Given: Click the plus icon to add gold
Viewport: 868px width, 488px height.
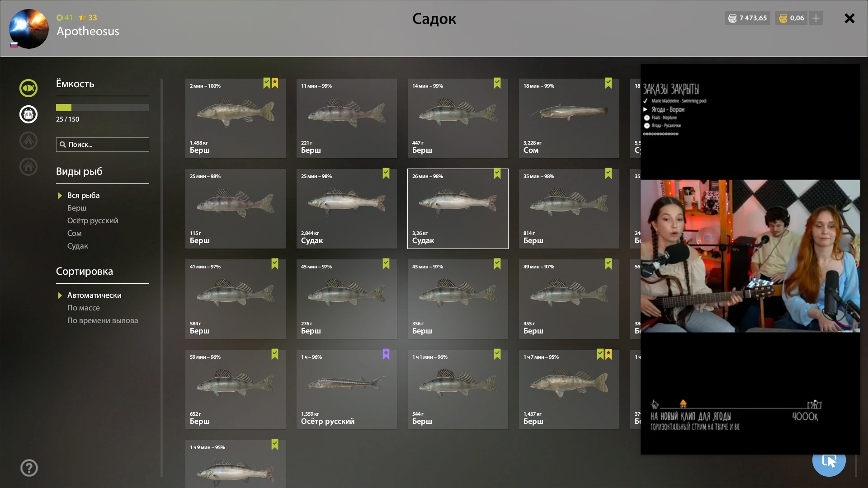Looking at the screenshot, I should (x=816, y=18).
